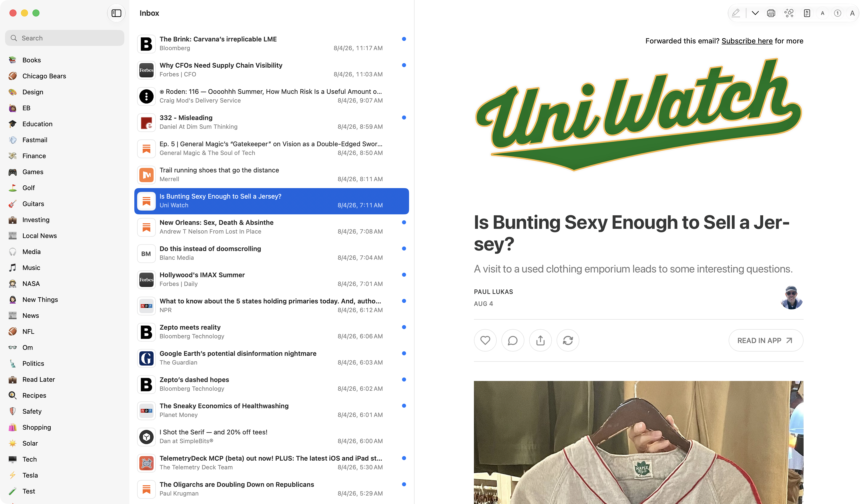The width and height of the screenshot is (863, 504).
Task: Open 'The Sneaky Economics of Healthwashing' email
Action: [272, 411]
